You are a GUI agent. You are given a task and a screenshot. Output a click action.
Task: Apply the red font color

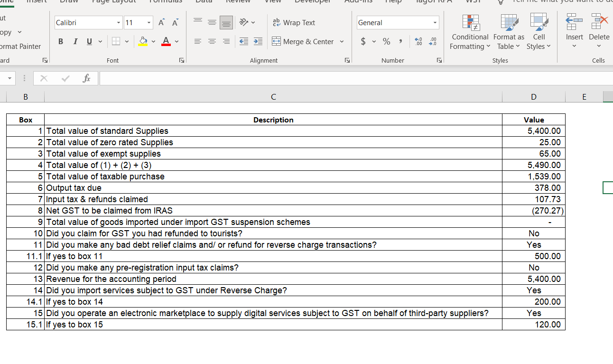click(x=166, y=42)
